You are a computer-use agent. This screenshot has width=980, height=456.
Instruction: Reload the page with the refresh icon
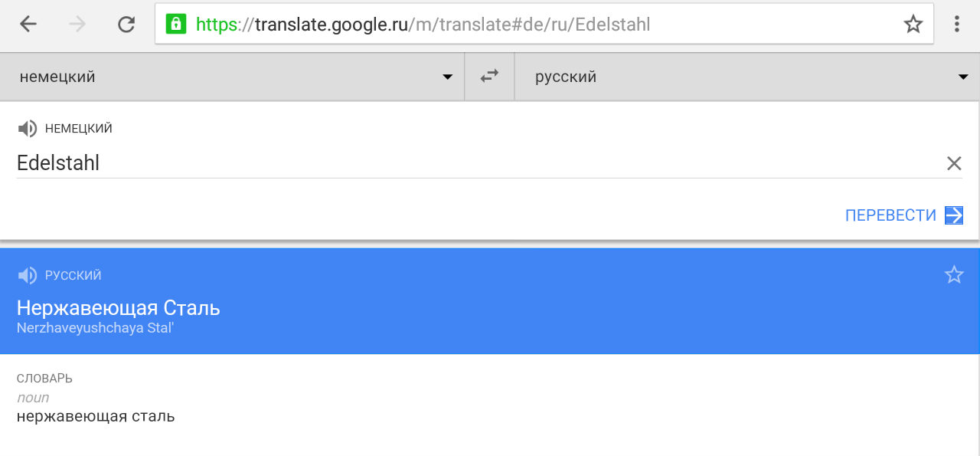(x=126, y=25)
